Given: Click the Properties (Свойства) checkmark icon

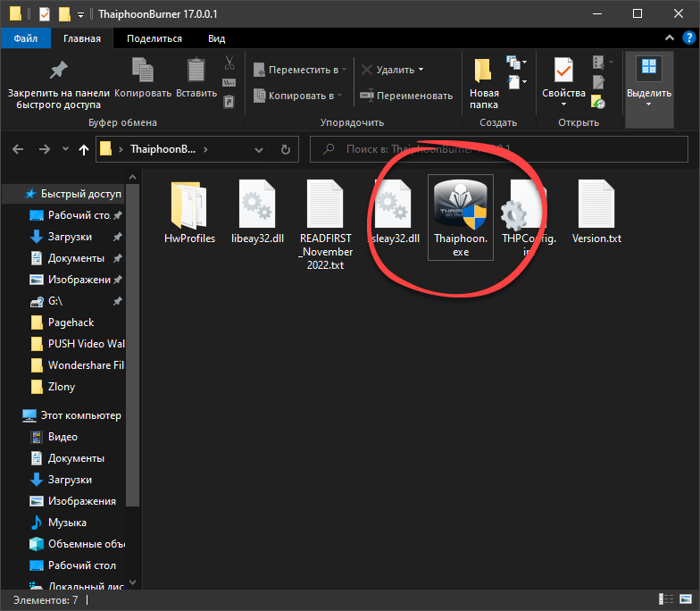Looking at the screenshot, I should pos(563,70).
